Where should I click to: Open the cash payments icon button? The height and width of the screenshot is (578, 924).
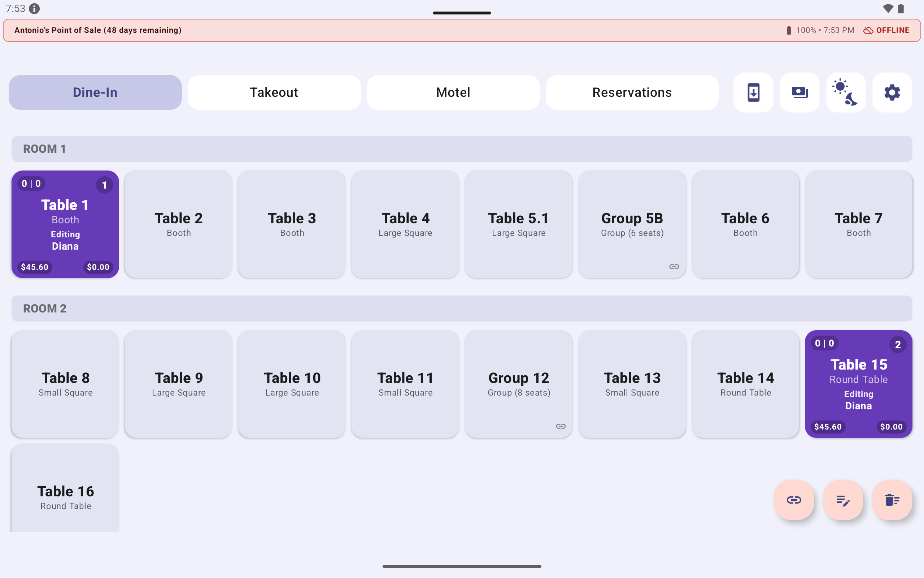click(x=799, y=92)
